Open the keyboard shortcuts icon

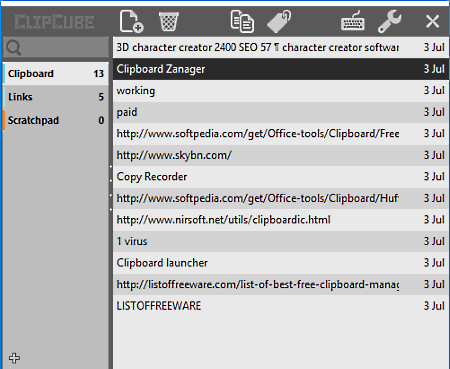(x=353, y=21)
